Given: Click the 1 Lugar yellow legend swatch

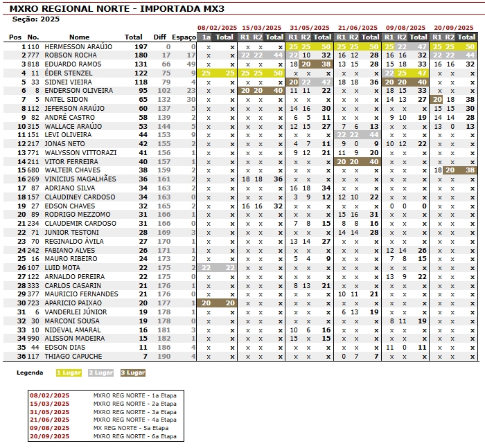Looking at the screenshot, I should point(69,373).
